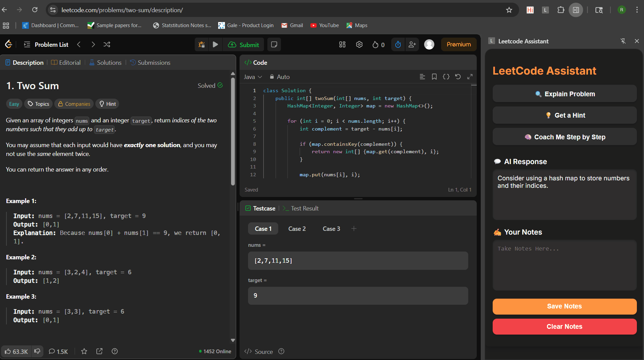Expand the Topics tag
The width and height of the screenshot is (644, 360).
click(x=38, y=104)
